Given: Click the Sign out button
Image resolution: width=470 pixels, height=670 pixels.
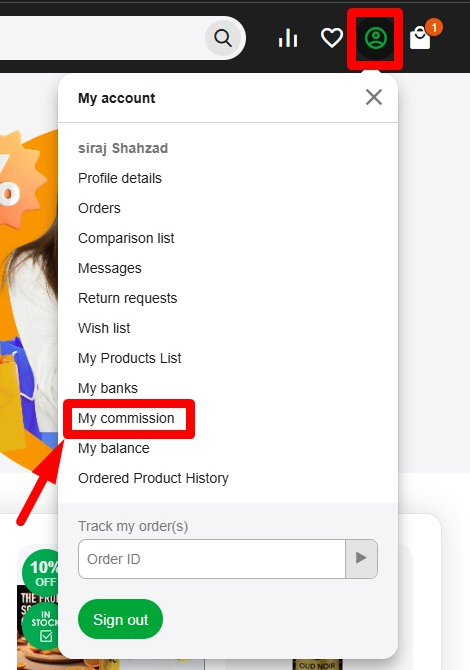Looking at the screenshot, I should click(x=120, y=619).
